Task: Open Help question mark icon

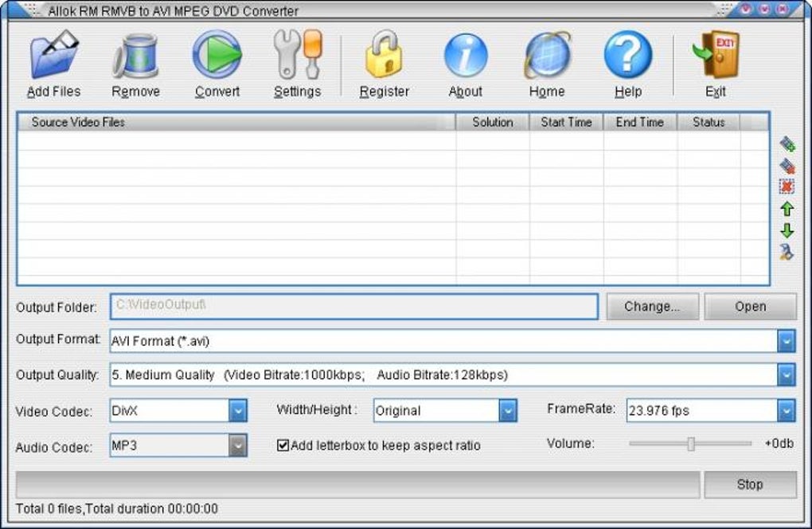Action: (x=627, y=55)
